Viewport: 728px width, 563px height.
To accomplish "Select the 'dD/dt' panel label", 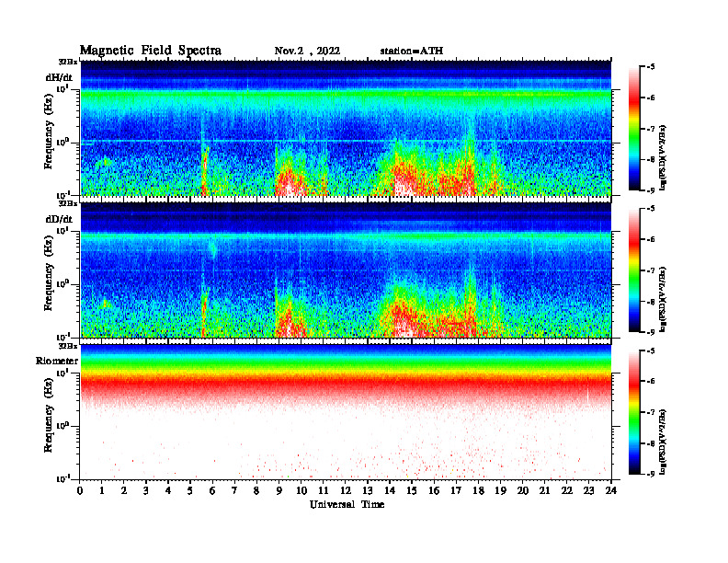I will coord(59,219).
